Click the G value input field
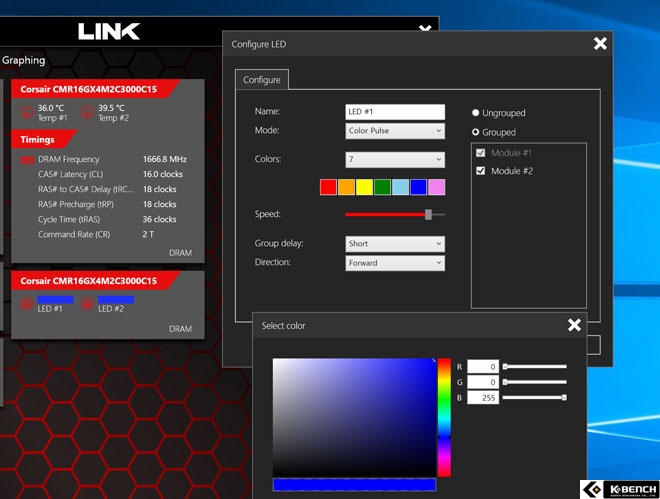 click(483, 382)
